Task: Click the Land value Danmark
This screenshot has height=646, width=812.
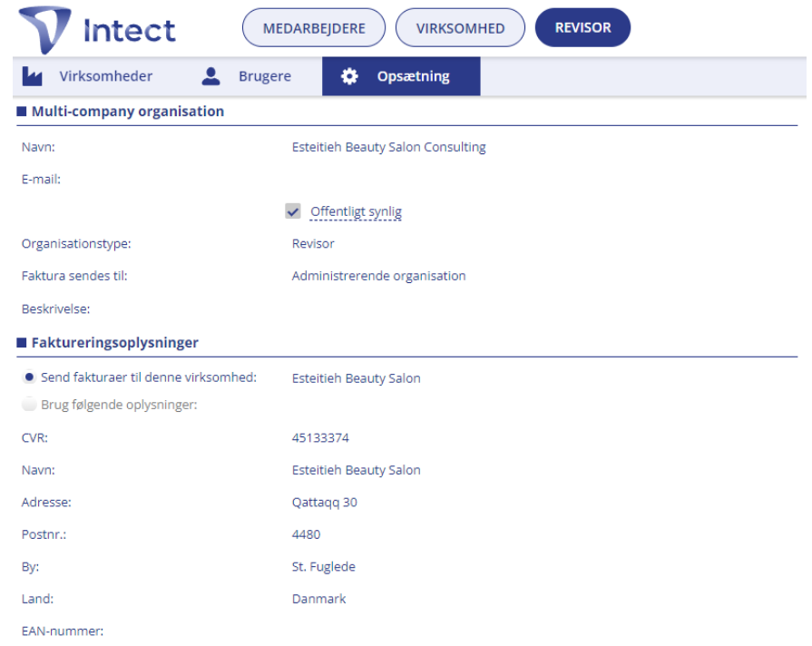Action: click(319, 599)
